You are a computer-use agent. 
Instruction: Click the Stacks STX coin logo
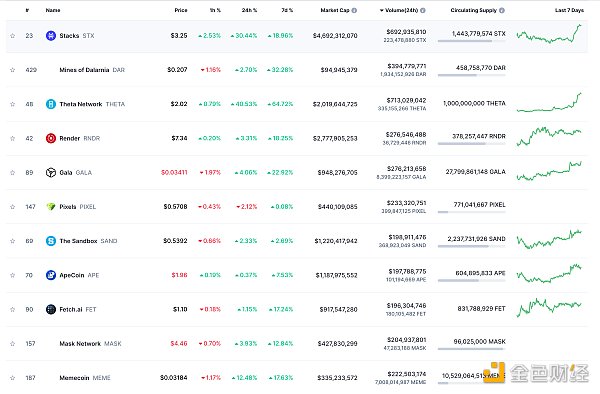tap(51, 36)
